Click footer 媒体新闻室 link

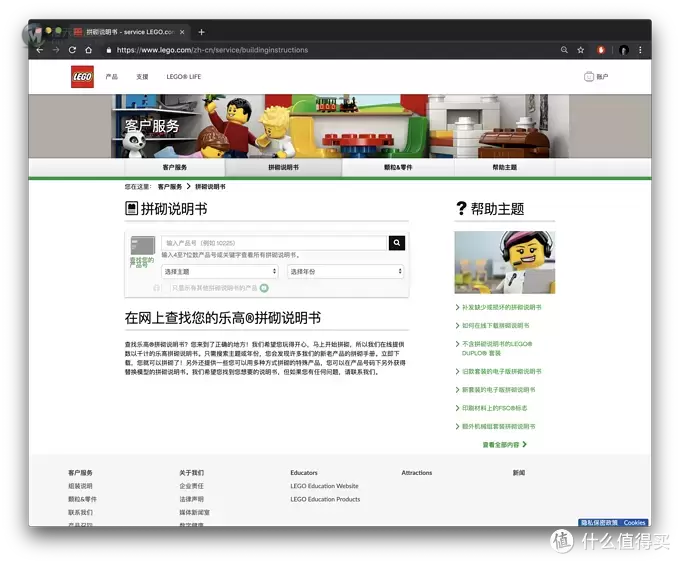point(195,512)
